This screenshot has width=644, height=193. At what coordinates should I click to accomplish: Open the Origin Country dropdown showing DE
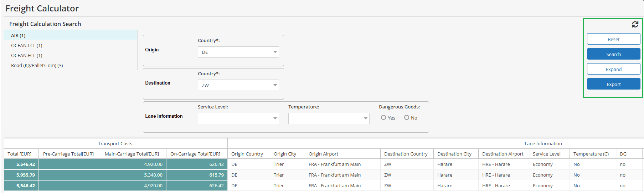coord(238,52)
